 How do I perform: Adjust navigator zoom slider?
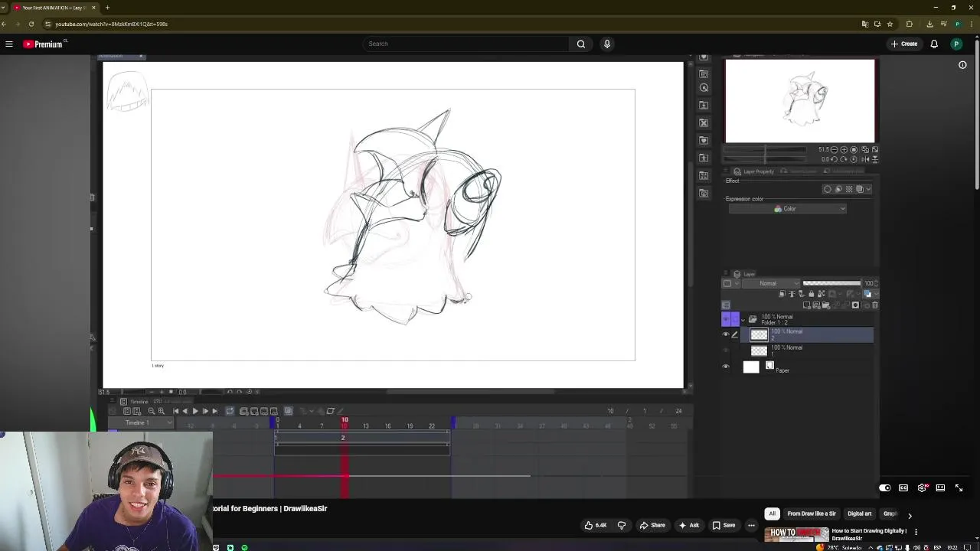[x=765, y=150]
